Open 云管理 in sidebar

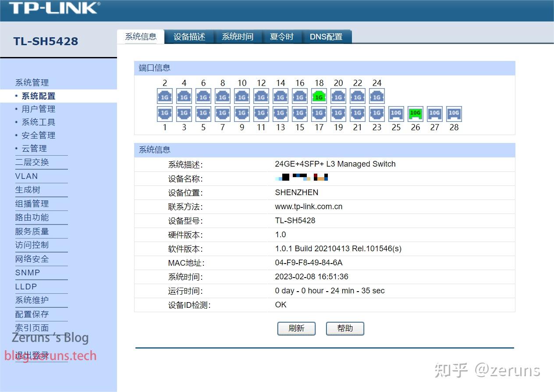tap(34, 149)
